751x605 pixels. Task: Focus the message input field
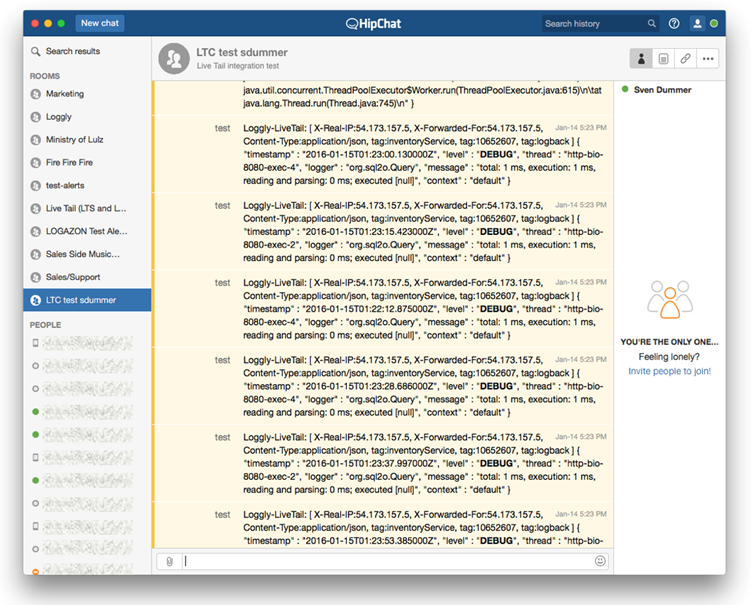point(387,561)
